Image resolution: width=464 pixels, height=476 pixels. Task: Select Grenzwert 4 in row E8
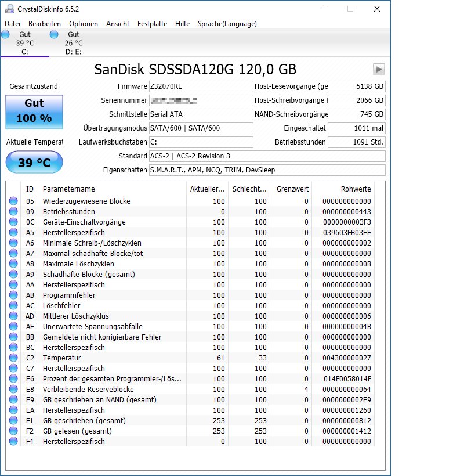pyautogui.click(x=306, y=389)
